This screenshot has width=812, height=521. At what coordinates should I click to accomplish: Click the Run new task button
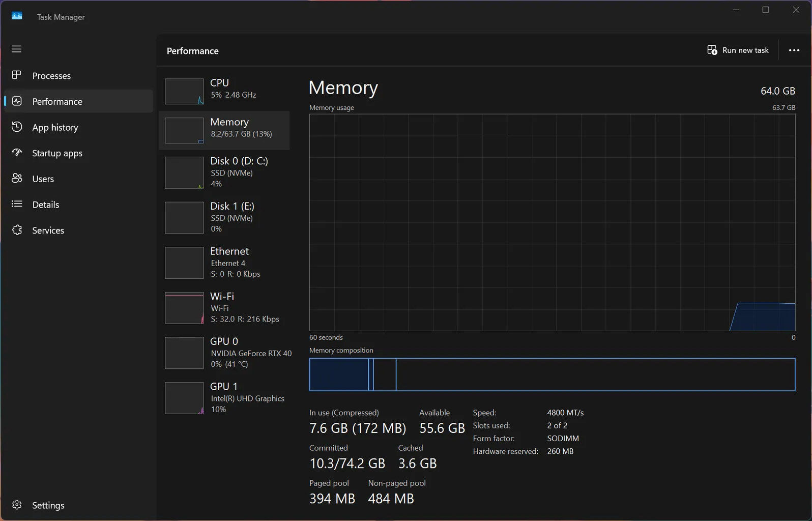pos(738,50)
